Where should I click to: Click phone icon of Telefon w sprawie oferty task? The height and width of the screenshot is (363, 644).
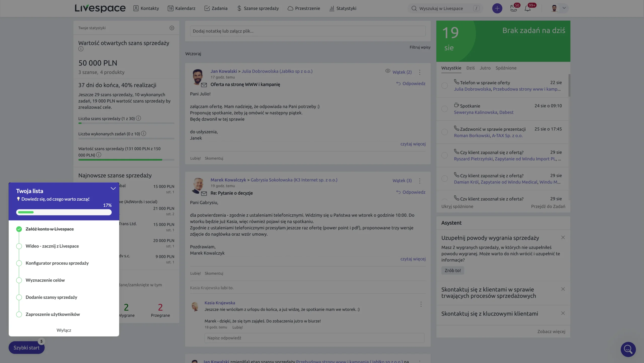(457, 82)
